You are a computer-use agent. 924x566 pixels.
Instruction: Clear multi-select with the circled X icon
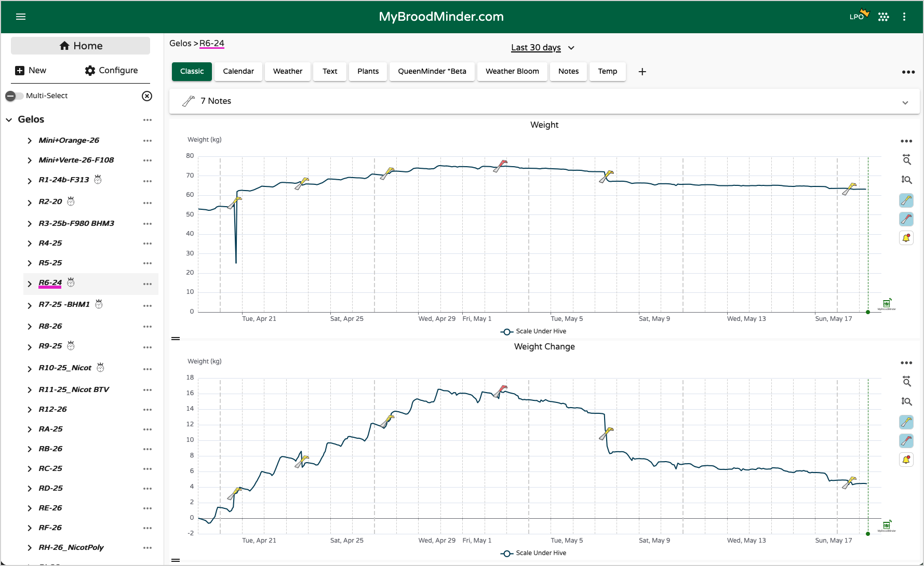147,96
